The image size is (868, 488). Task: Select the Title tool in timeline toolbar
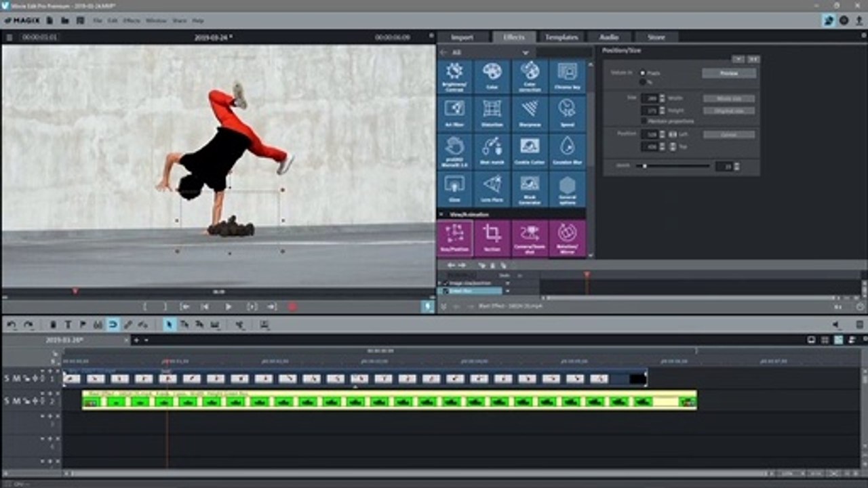pyautogui.click(x=68, y=325)
